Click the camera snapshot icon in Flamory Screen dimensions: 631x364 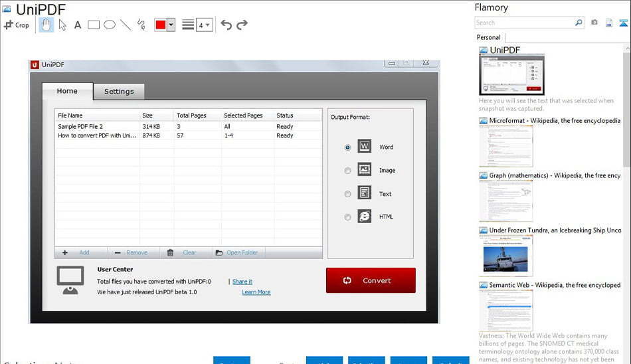pos(594,23)
